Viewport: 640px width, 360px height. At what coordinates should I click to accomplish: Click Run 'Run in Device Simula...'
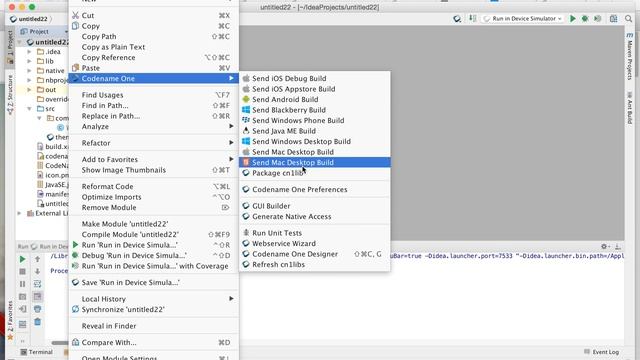click(x=153, y=245)
